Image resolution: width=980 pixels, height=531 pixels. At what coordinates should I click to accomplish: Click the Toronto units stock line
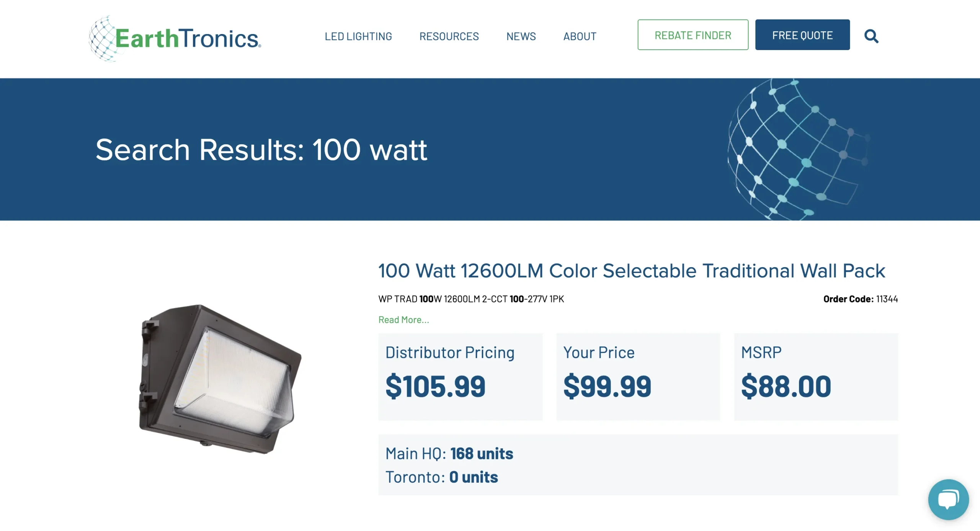[x=441, y=477]
